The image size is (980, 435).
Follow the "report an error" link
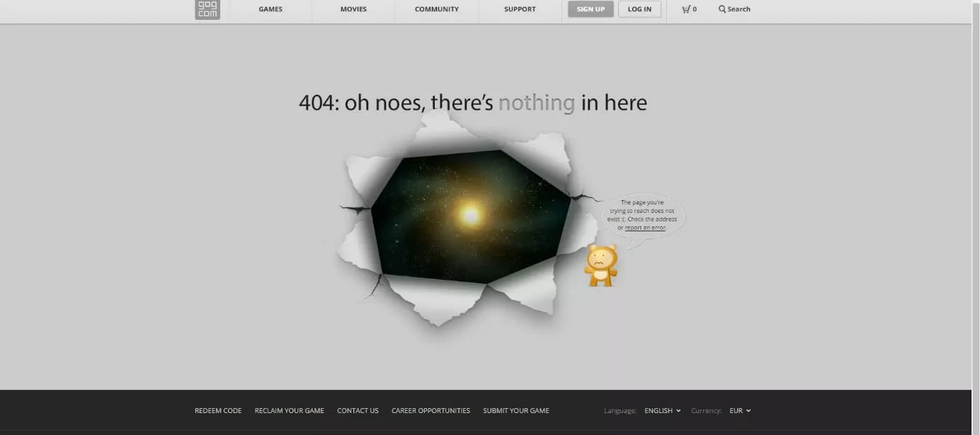coord(644,228)
